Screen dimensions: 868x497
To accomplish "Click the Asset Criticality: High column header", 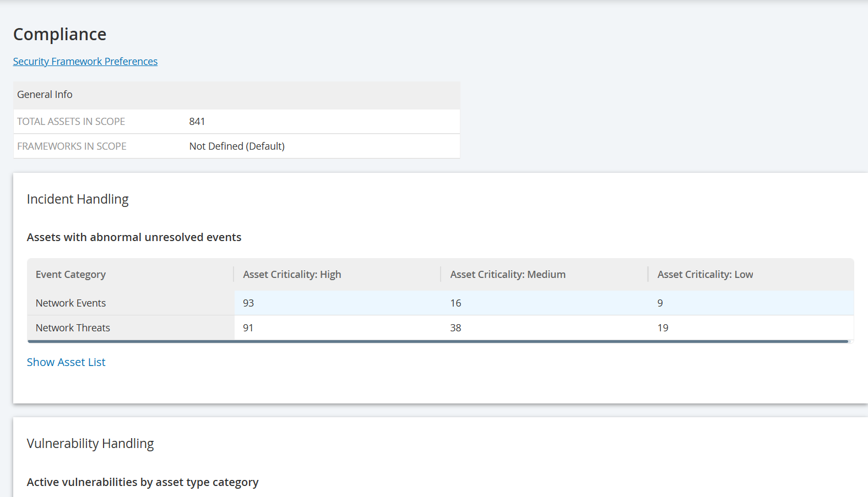I will [x=292, y=275].
